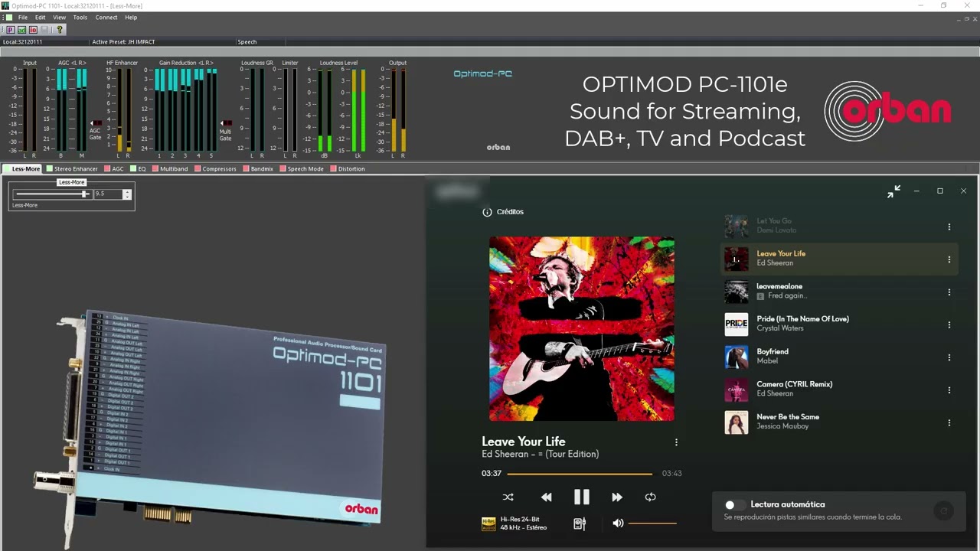Viewport: 980px width, 551px height.
Task: Click the Créditos link
Action: click(510, 212)
